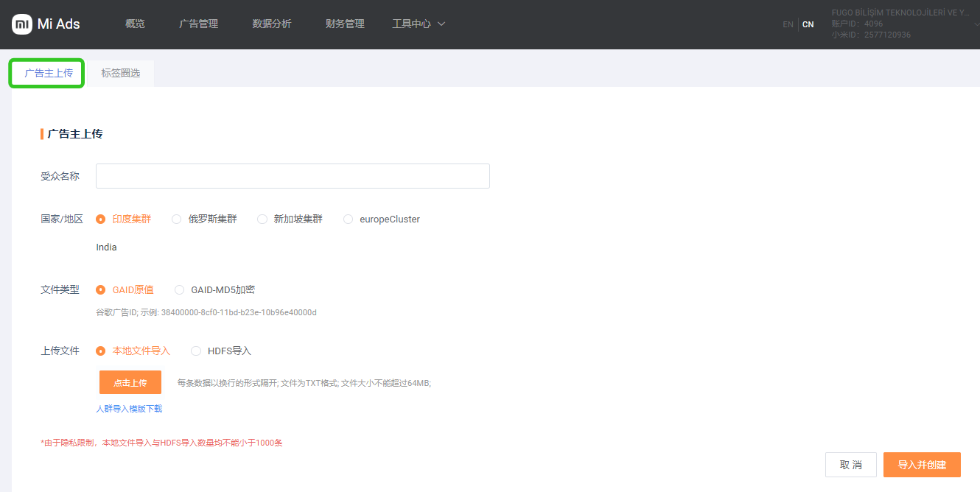
Task: Click the 受众名称 input field
Action: [x=293, y=176]
